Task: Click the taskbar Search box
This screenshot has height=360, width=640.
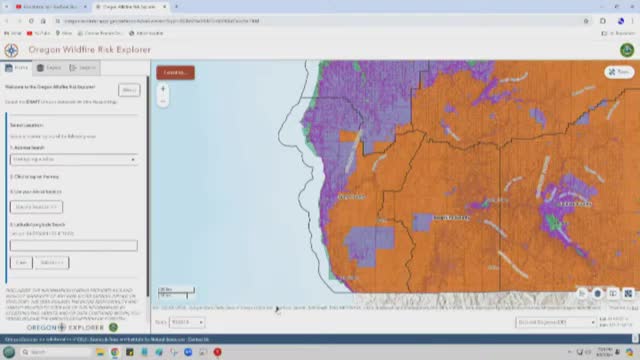Action: click(55, 352)
